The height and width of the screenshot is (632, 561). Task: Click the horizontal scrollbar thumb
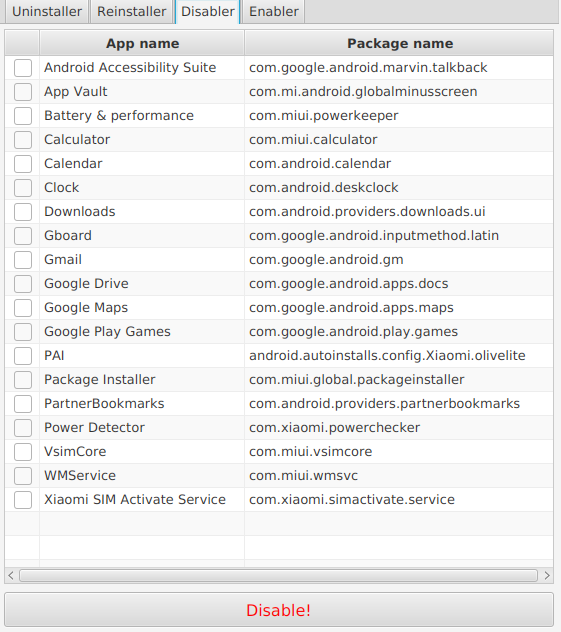point(278,575)
